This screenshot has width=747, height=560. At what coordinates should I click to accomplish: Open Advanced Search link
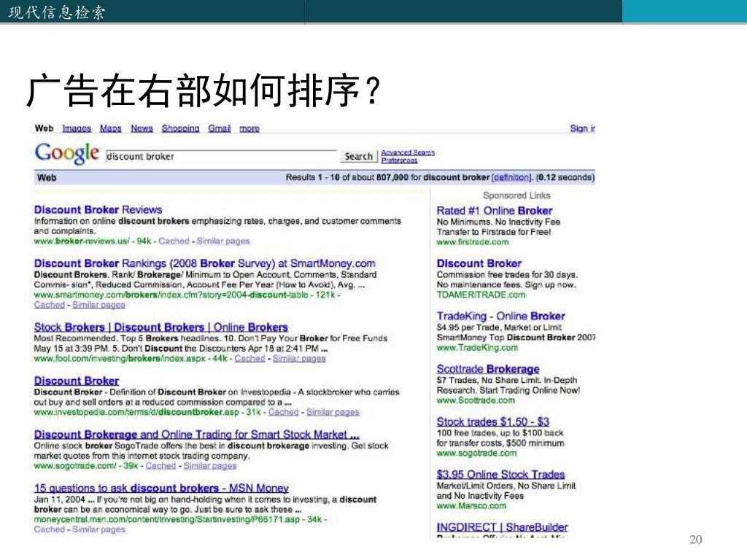(408, 152)
